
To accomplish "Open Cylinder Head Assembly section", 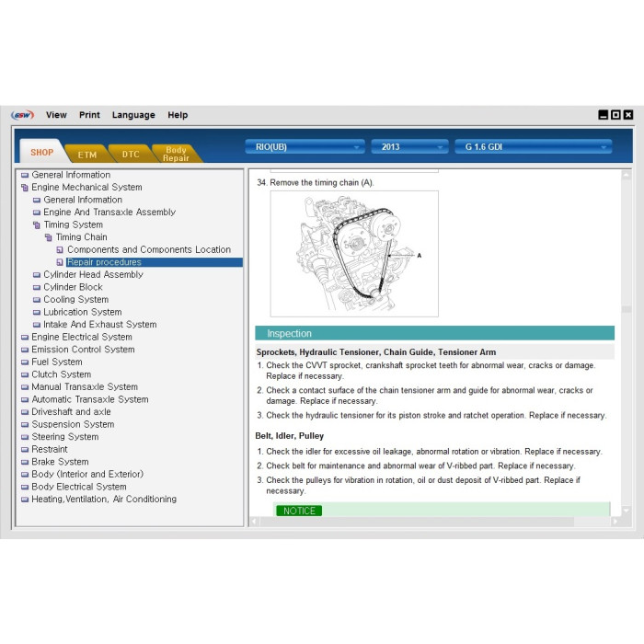I will 93,275.
